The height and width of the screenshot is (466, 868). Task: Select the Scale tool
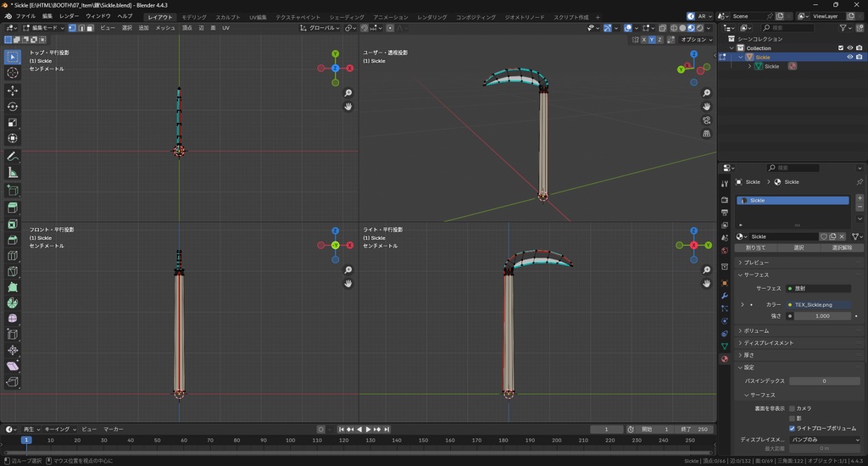pos(12,122)
